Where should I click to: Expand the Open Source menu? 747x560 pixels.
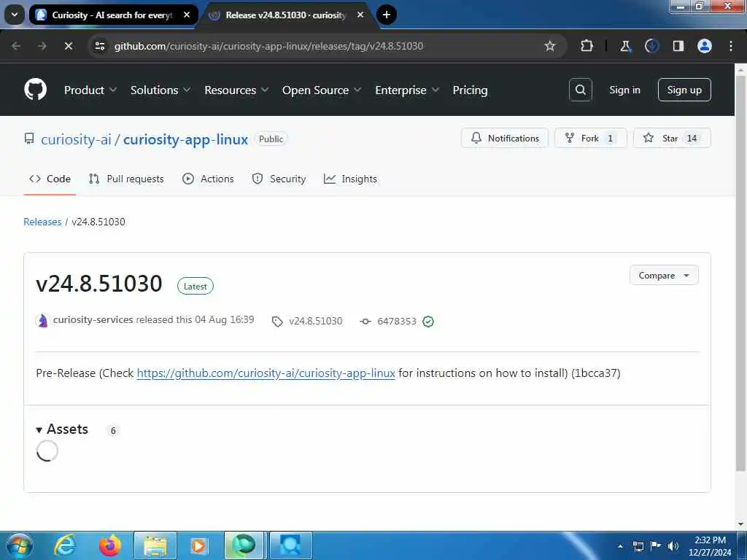[x=321, y=90]
